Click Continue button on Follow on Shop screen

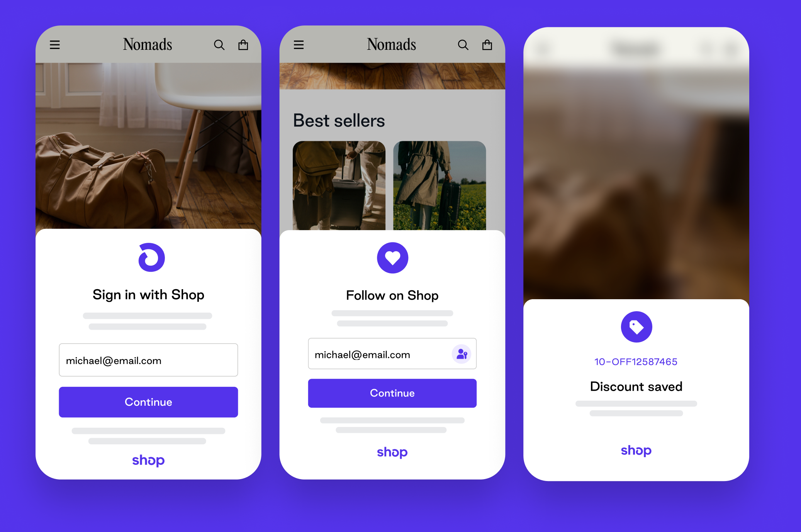click(392, 393)
